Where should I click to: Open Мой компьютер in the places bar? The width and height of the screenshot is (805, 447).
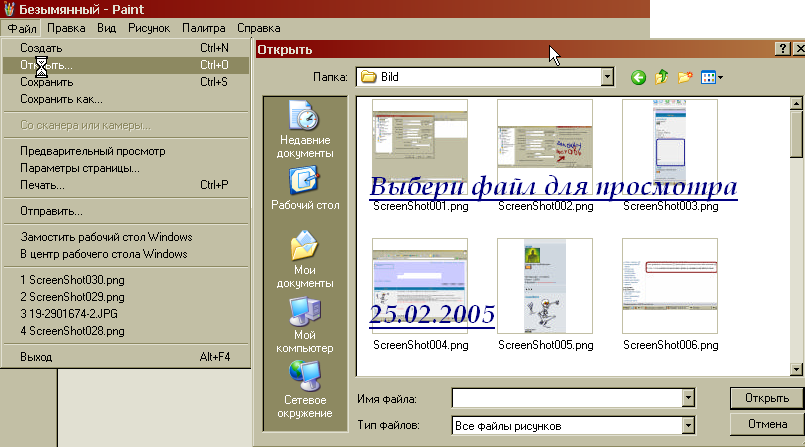[x=305, y=325]
